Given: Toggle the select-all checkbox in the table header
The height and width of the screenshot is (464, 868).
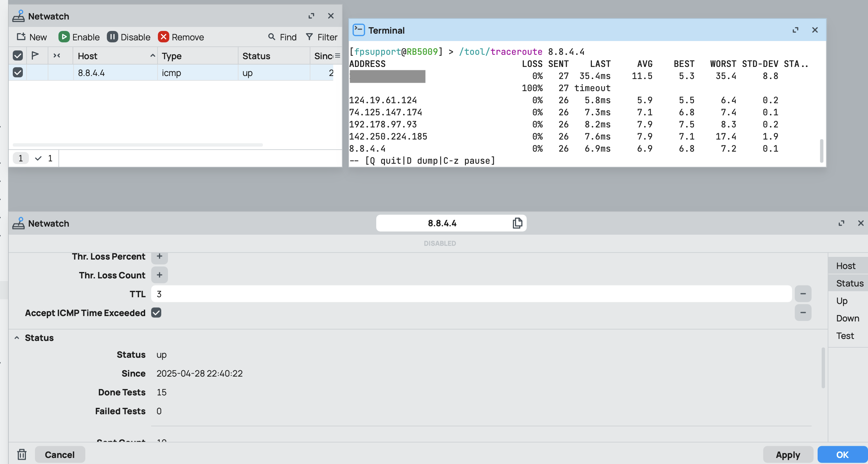Looking at the screenshot, I should coord(18,55).
